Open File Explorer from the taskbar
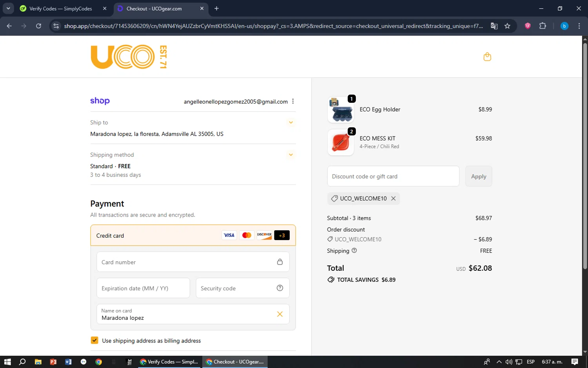Screen dimensions: 588x368 pyautogui.click(x=38, y=362)
